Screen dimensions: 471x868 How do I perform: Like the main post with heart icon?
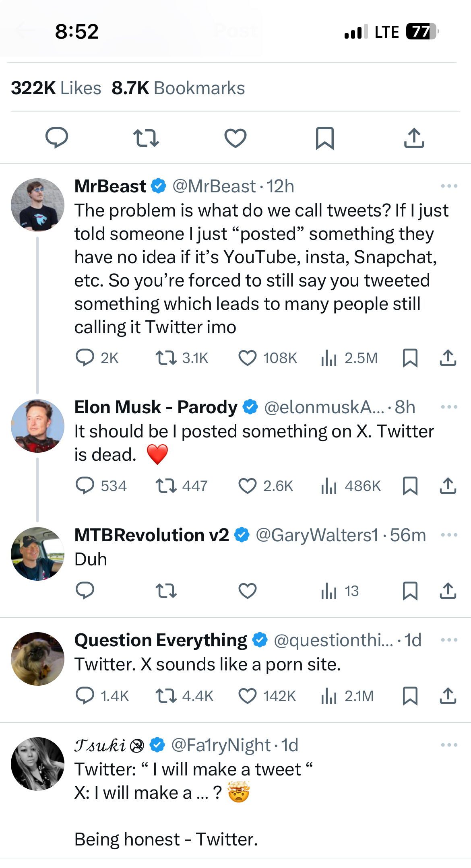(x=235, y=138)
